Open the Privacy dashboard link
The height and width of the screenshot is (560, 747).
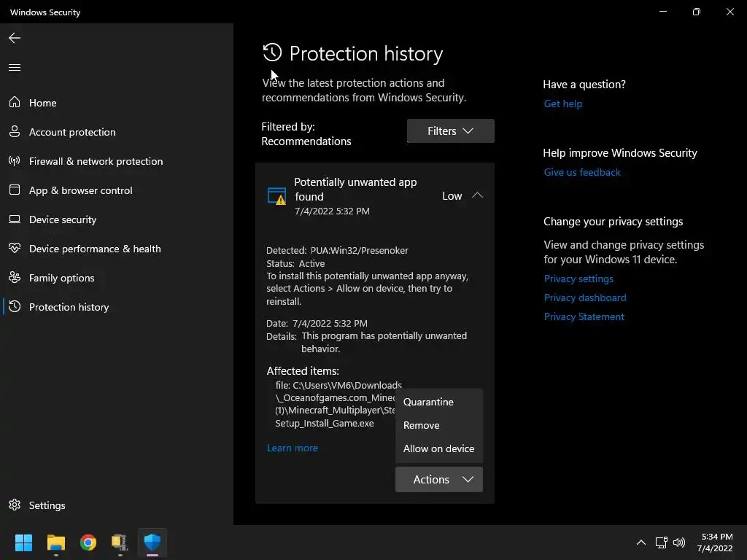click(584, 297)
